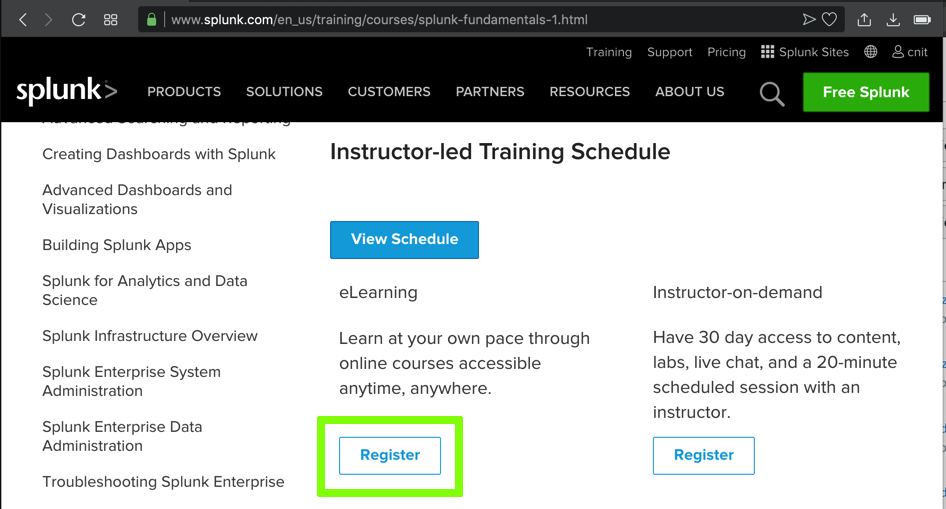Go back to the previous page
The width and height of the screenshot is (946, 509).
(x=23, y=19)
